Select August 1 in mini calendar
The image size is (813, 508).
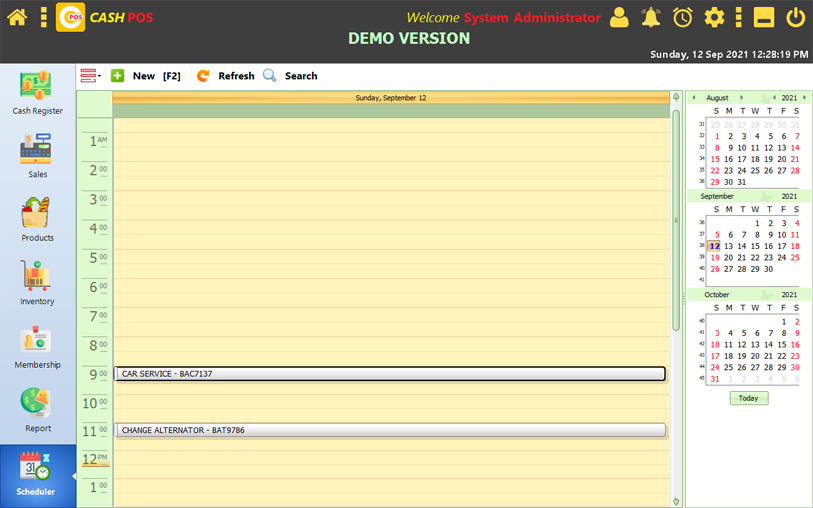pyautogui.click(x=717, y=136)
